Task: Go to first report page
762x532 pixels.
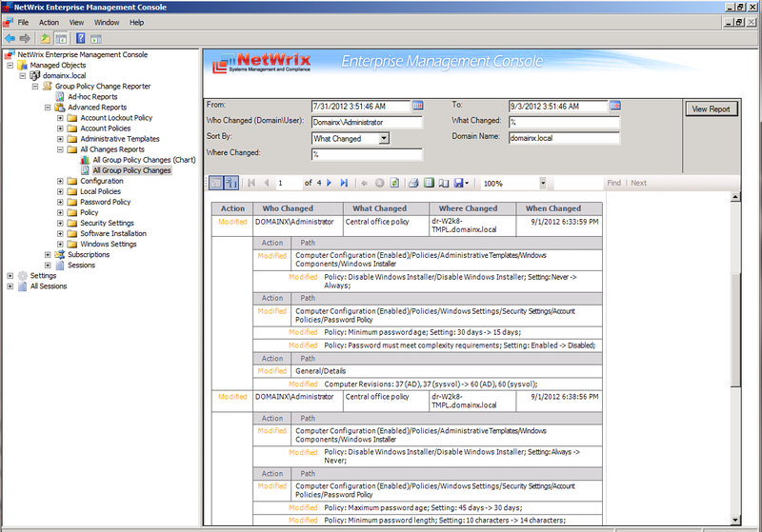Action: pyautogui.click(x=251, y=183)
